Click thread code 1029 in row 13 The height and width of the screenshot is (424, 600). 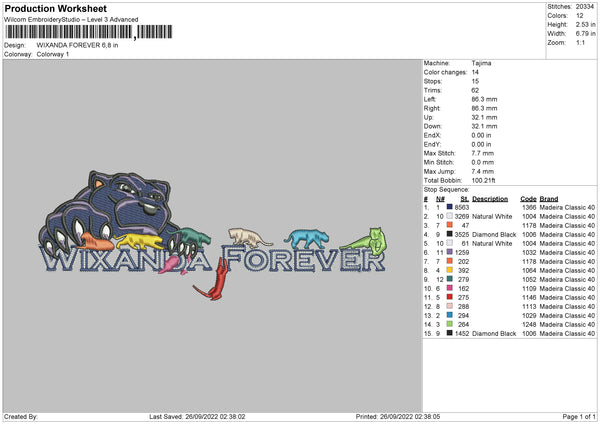[529, 316]
